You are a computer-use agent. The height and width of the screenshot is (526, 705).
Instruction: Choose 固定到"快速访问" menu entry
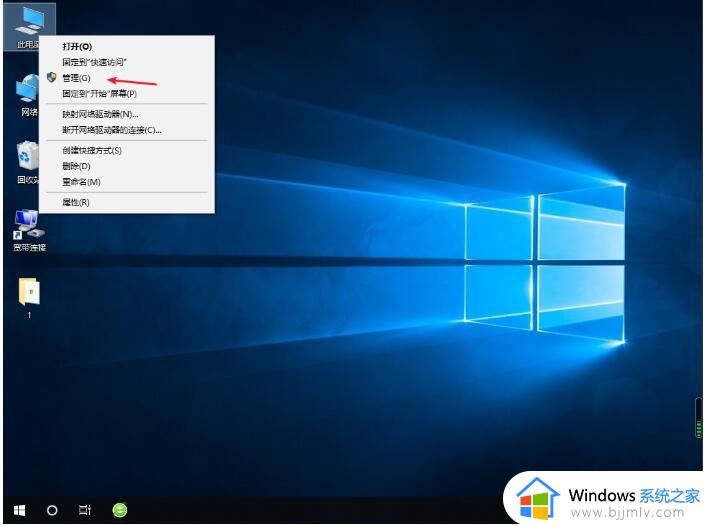click(x=126, y=62)
